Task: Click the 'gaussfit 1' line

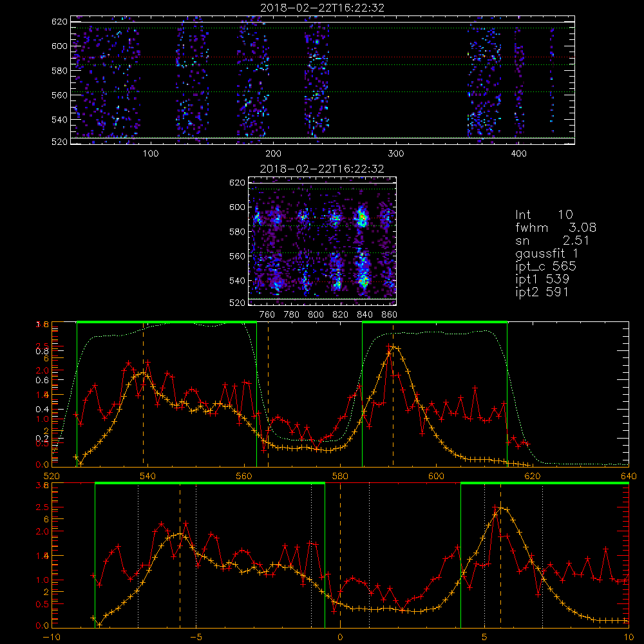Action: [547, 253]
